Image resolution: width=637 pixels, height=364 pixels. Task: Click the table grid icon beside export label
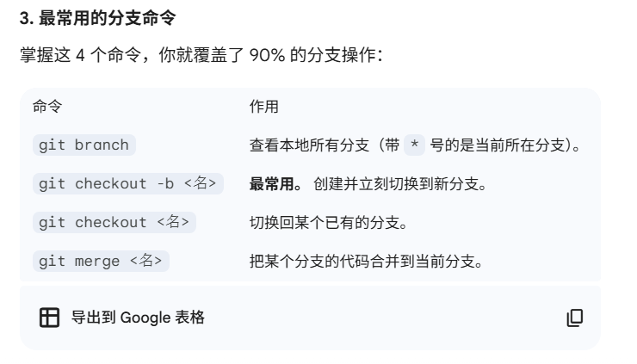(x=50, y=318)
